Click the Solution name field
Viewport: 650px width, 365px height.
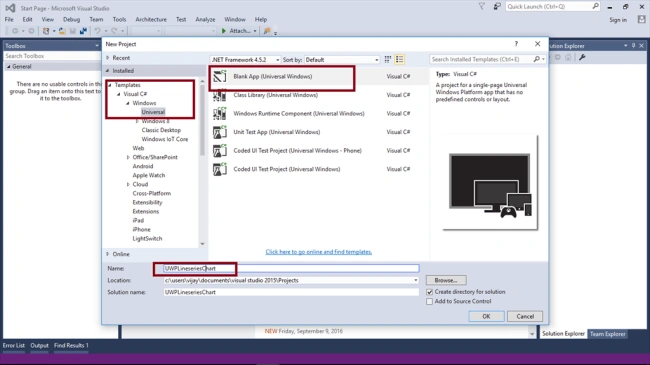tap(291, 292)
